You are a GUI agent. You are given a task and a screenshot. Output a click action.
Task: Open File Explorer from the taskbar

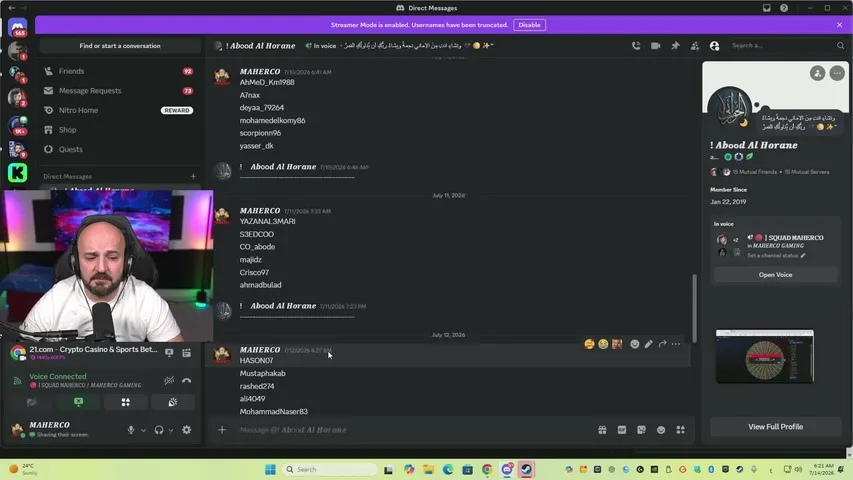428,469
